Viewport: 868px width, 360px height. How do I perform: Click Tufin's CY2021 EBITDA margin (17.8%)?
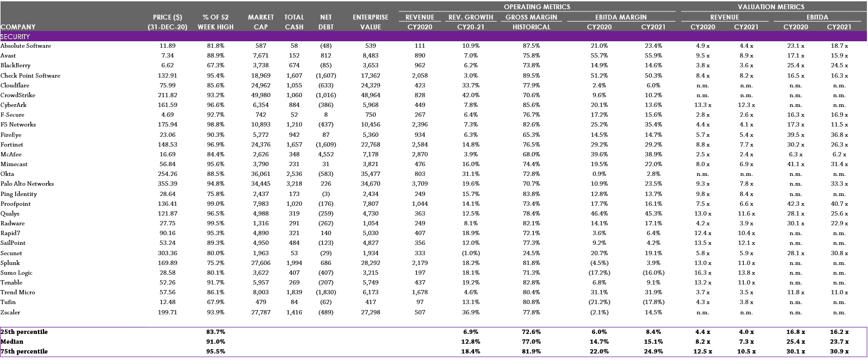point(654,302)
